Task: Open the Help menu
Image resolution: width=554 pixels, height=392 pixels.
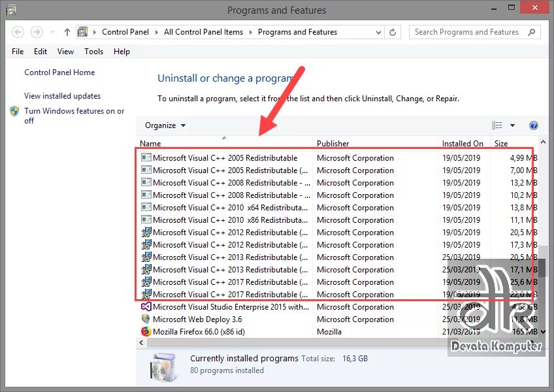Action: (x=122, y=52)
